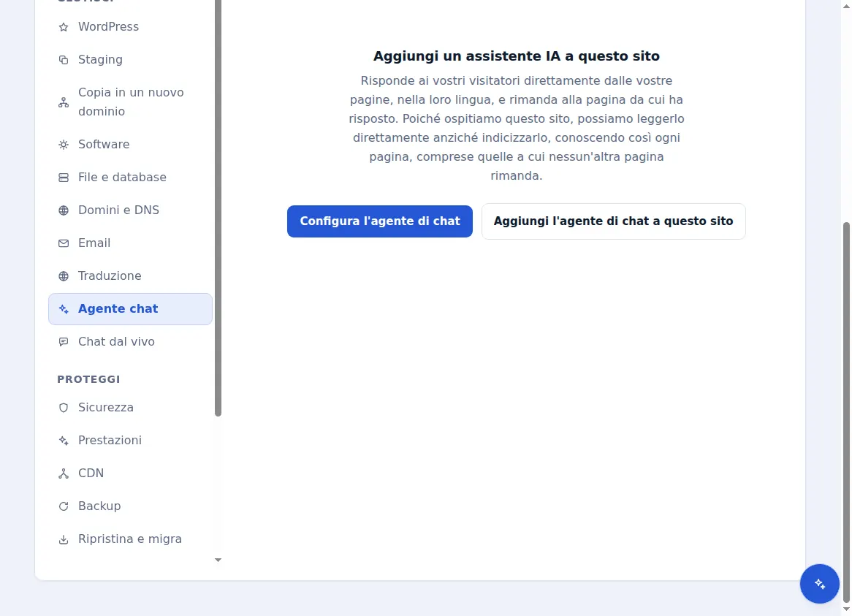Open the WordPress section
The height and width of the screenshot is (616, 852).
130,26
